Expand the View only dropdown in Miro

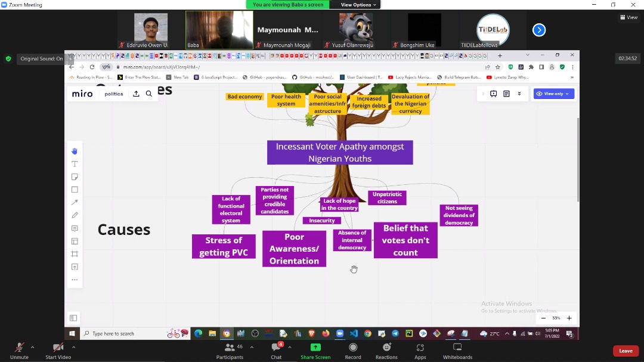tap(554, 94)
